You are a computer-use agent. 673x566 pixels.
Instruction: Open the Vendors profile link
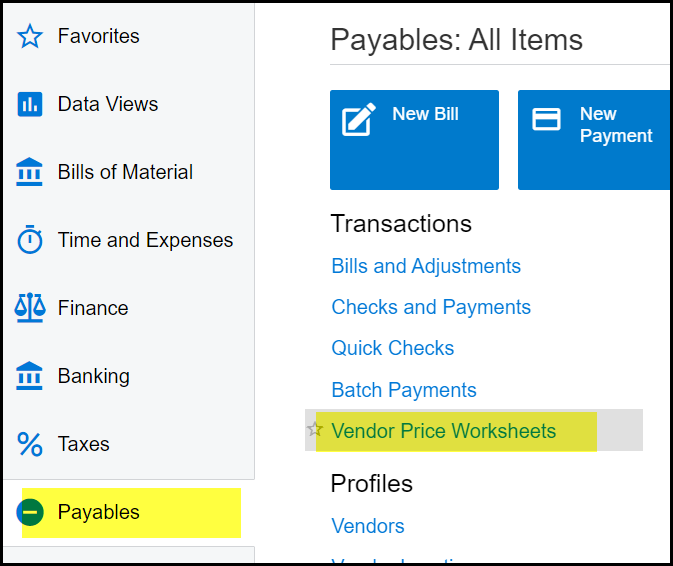[368, 526]
